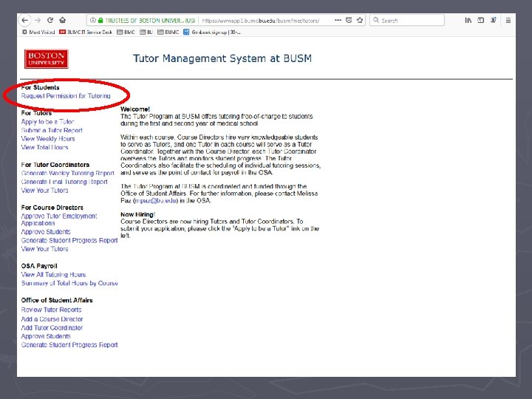Click the For Course Directors heading

(x=52, y=208)
